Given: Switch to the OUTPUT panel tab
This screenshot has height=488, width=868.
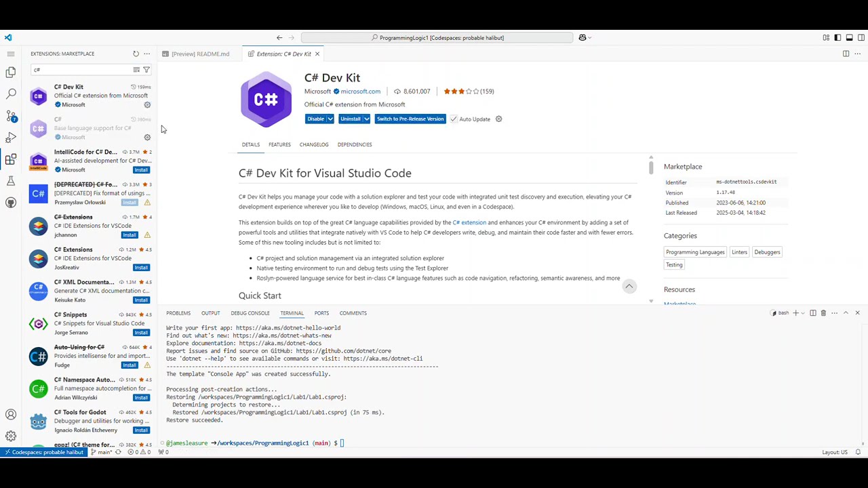Looking at the screenshot, I should coord(210,313).
